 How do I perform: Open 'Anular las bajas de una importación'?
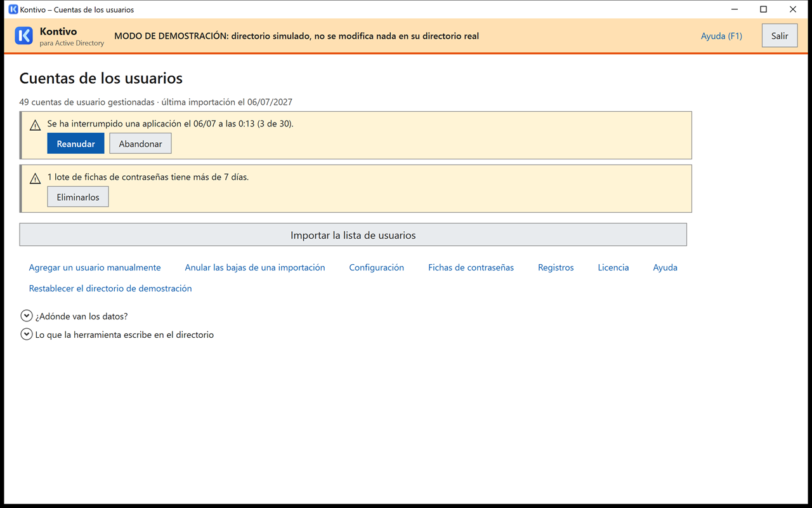255,267
